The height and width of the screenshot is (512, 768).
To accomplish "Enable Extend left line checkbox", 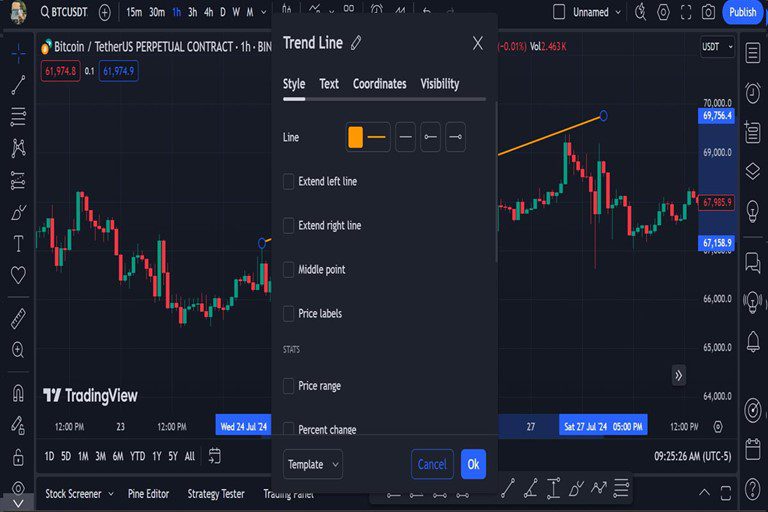I will point(288,181).
